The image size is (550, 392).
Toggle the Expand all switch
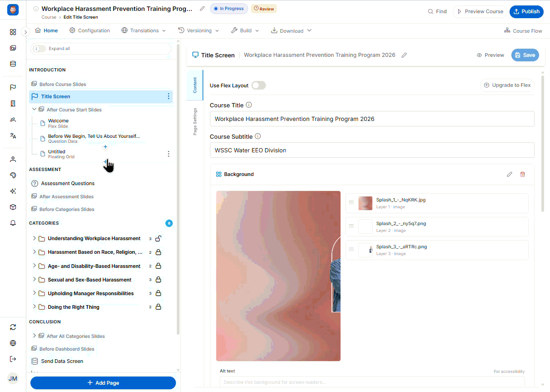pos(39,49)
